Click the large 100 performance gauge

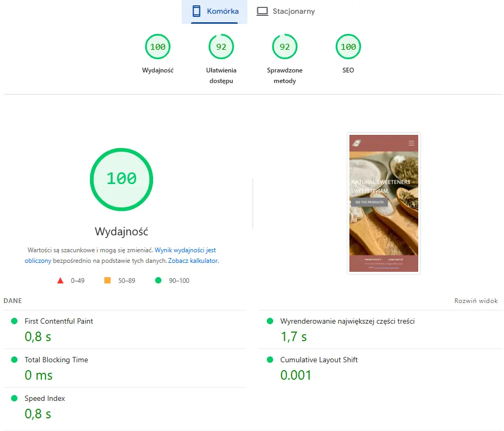121,179
